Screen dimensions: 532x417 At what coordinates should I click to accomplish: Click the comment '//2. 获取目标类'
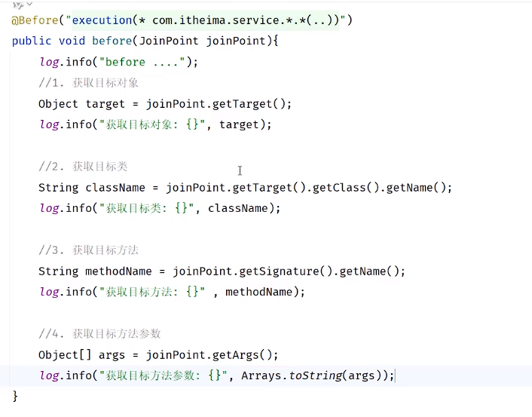click(83, 167)
